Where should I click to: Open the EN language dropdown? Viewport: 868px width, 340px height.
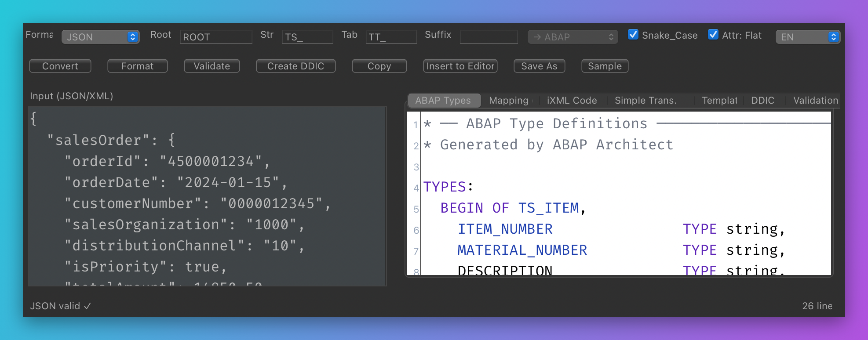(x=808, y=37)
